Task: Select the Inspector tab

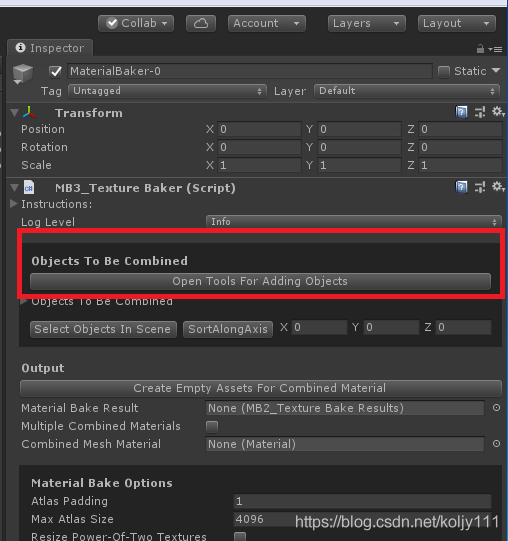Action: [x=50, y=48]
